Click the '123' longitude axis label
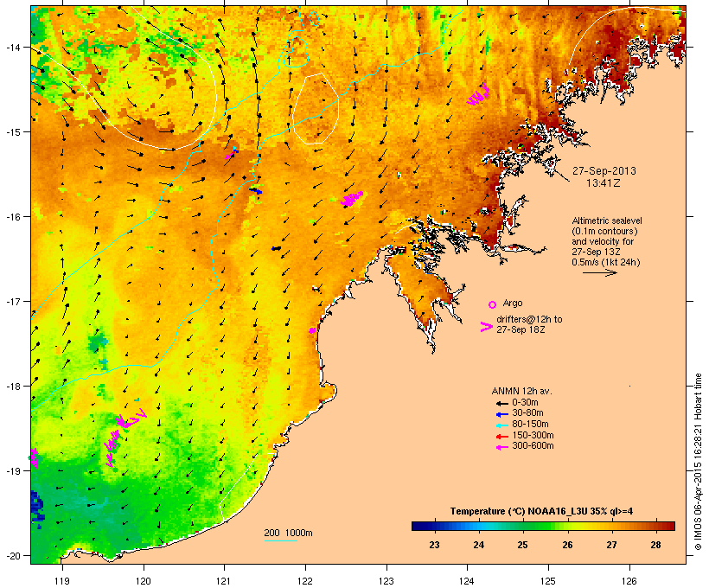 pyautogui.click(x=386, y=581)
